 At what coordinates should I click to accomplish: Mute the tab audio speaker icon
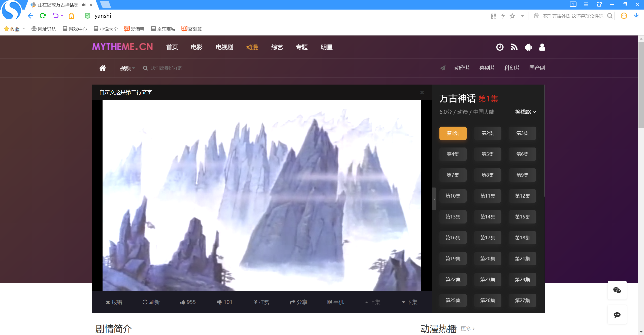(84, 5)
